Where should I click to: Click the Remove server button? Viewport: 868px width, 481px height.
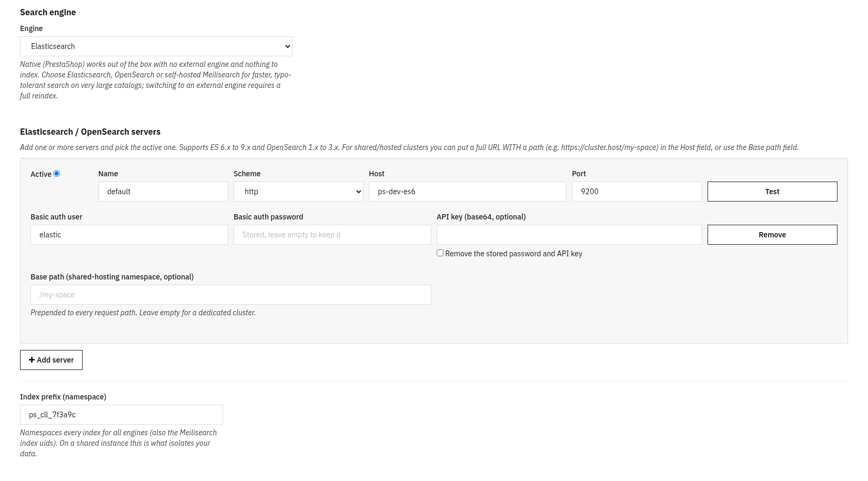[772, 235]
